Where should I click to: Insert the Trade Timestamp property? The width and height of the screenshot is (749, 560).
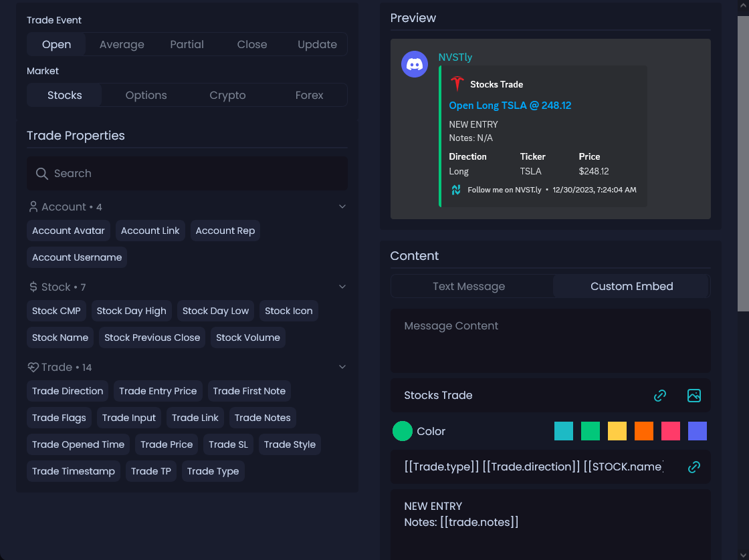point(74,471)
